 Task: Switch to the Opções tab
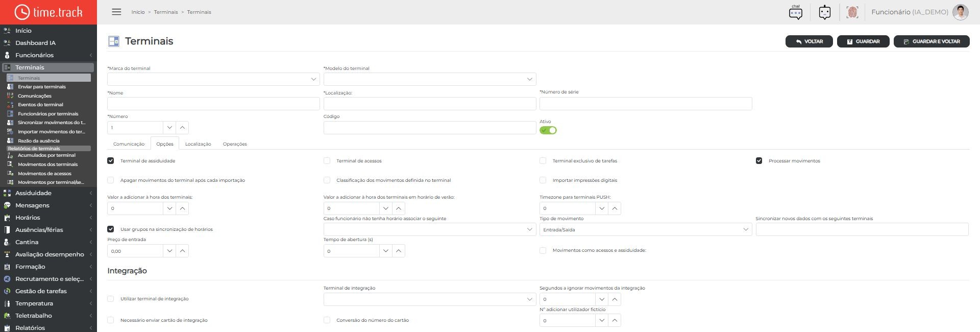pos(165,144)
